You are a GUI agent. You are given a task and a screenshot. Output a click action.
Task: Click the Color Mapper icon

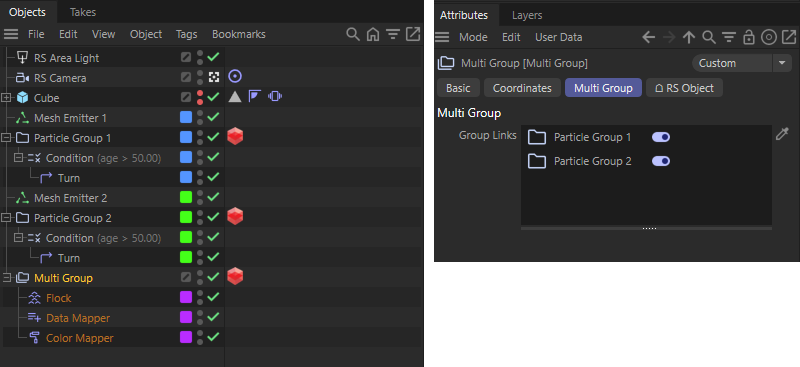pos(35,338)
